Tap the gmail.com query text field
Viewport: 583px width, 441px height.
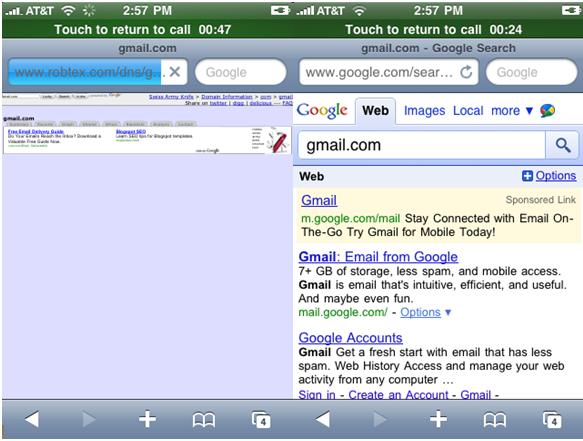tap(422, 145)
